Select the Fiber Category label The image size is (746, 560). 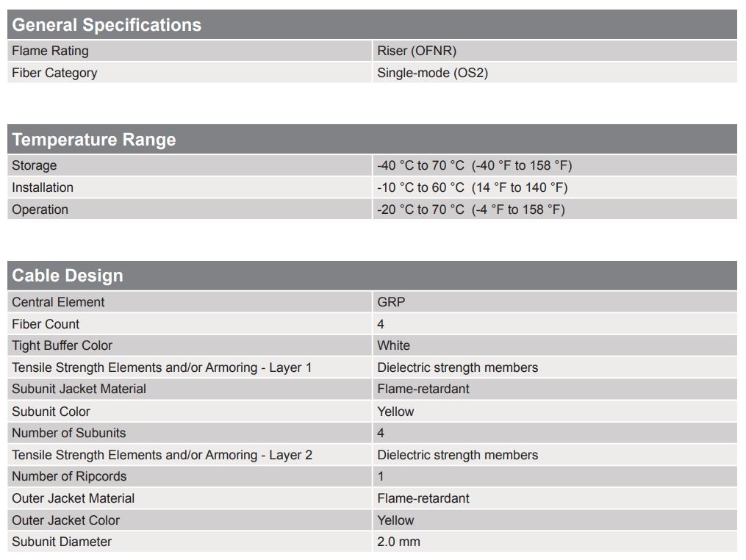tap(54, 73)
